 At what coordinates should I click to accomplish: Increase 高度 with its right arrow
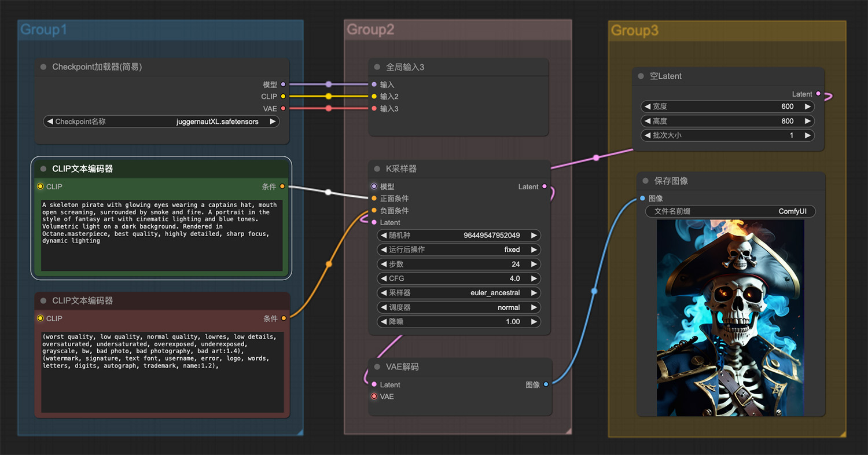pos(807,121)
